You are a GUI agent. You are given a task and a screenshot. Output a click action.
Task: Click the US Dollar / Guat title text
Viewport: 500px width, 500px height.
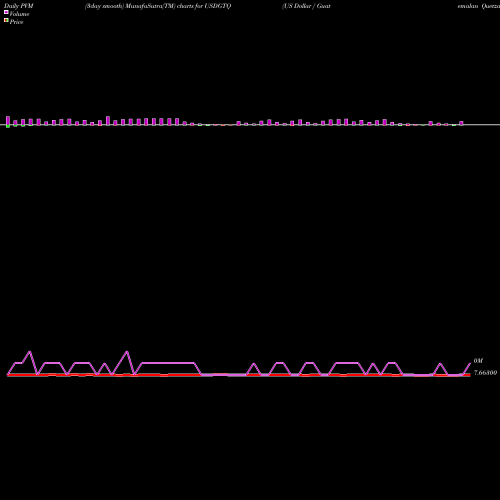(306, 6)
